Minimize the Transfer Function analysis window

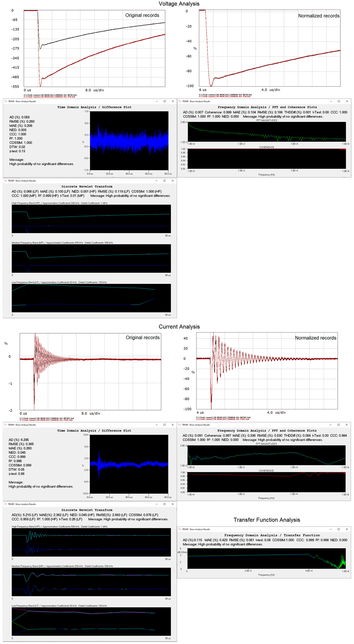click(x=330, y=529)
